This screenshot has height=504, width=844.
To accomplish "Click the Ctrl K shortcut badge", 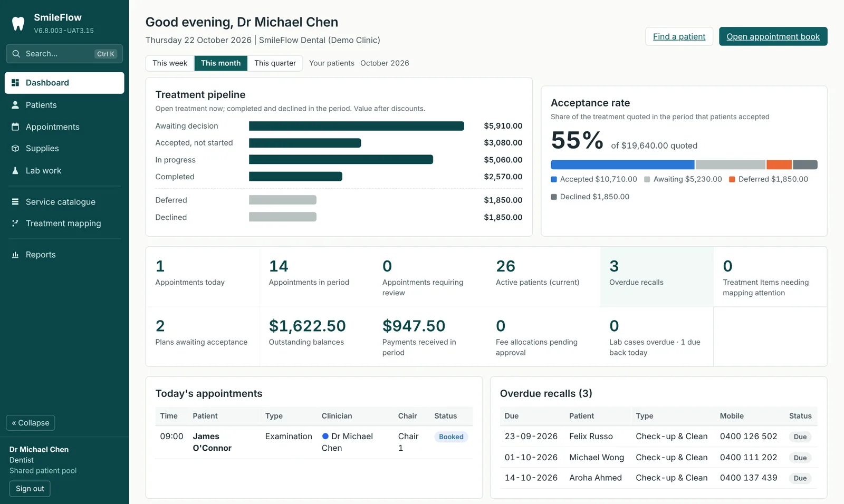I will click(105, 54).
